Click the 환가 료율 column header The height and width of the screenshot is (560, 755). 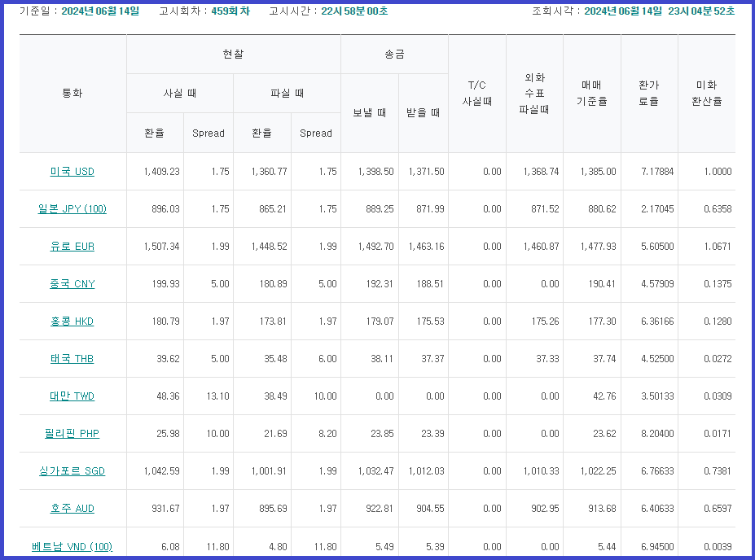(649, 94)
